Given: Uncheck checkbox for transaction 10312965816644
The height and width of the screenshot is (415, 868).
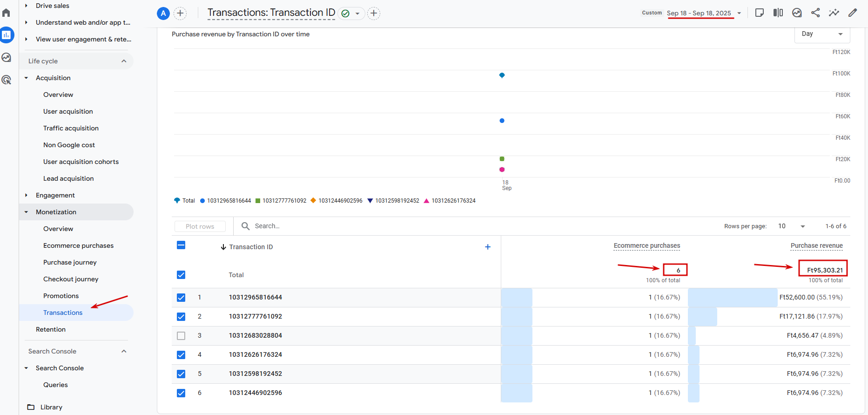Looking at the screenshot, I should (181, 298).
